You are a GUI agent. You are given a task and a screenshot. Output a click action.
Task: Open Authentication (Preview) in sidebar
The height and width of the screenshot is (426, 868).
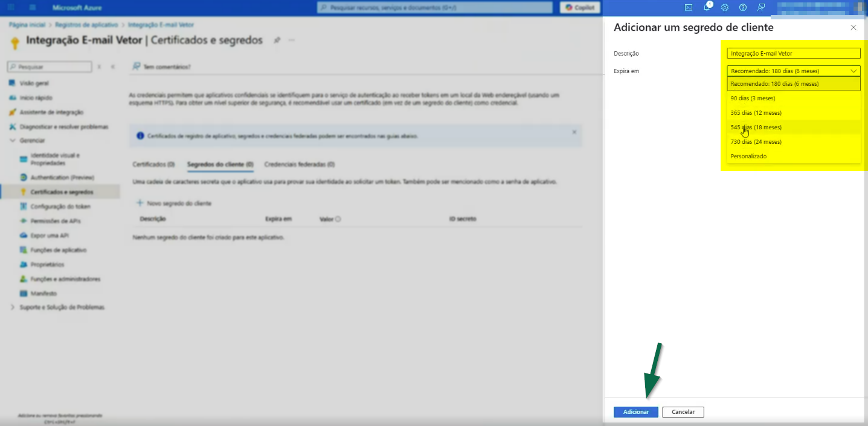(63, 178)
